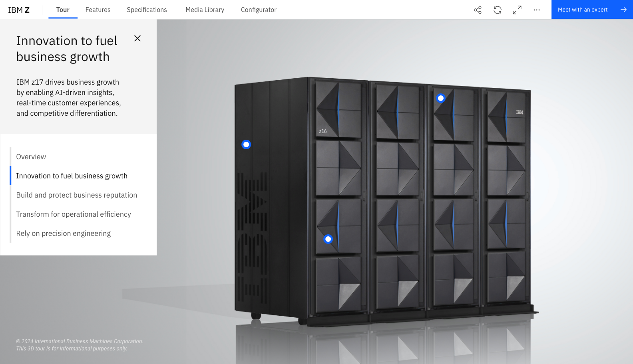This screenshot has width=633, height=364.
Task: Click the reset view refresh icon
Action: pos(498,10)
